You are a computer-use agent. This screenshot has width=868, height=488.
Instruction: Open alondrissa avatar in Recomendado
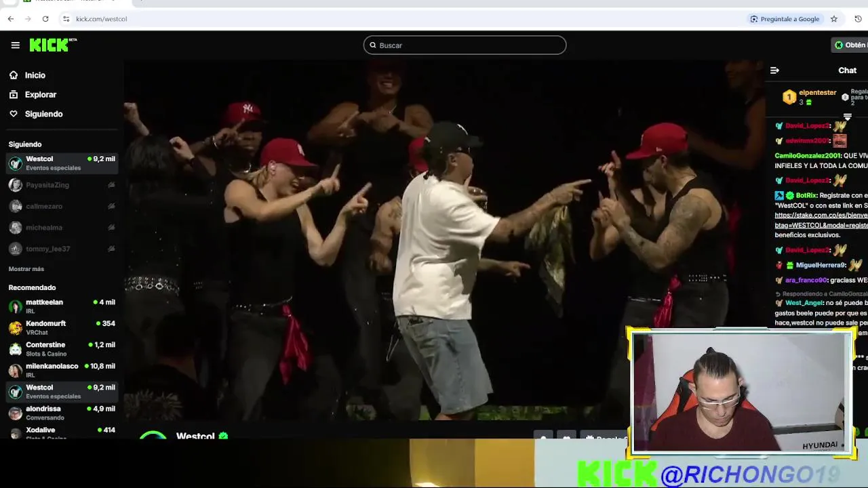[15, 413]
